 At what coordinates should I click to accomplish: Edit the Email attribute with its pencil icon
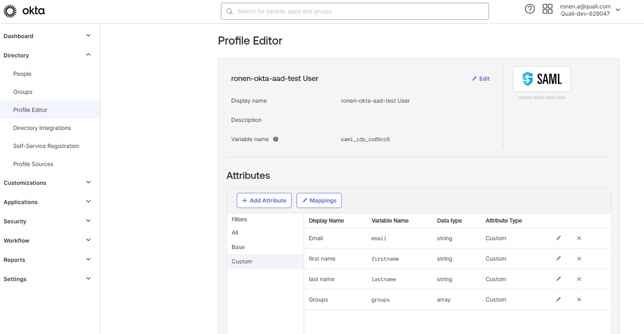pos(558,238)
